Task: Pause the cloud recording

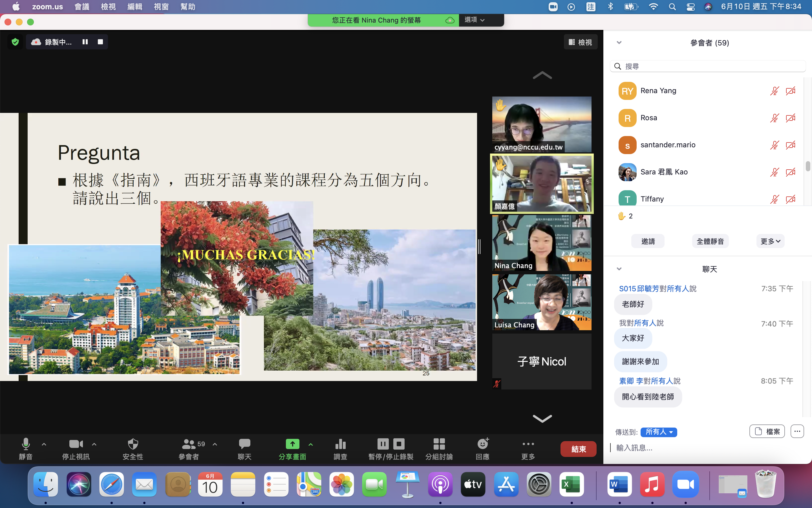Action: click(85, 42)
